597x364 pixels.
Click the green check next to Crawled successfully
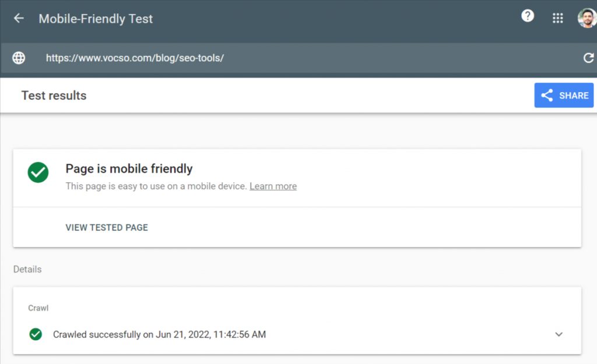click(36, 334)
